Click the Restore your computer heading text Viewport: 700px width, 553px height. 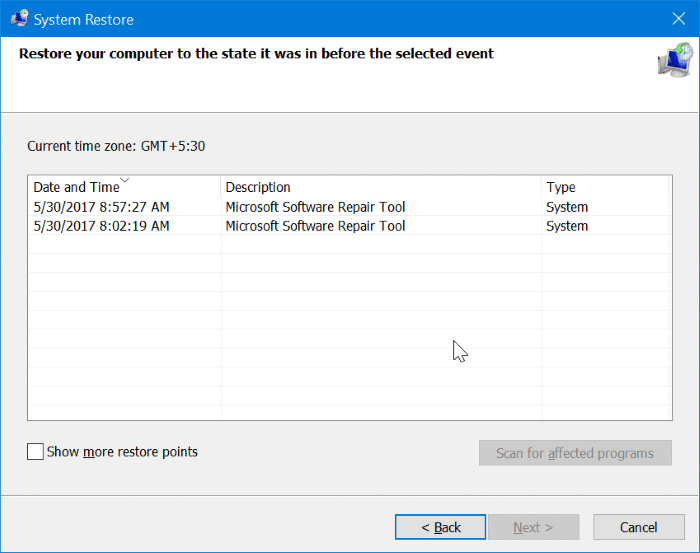[x=256, y=54]
